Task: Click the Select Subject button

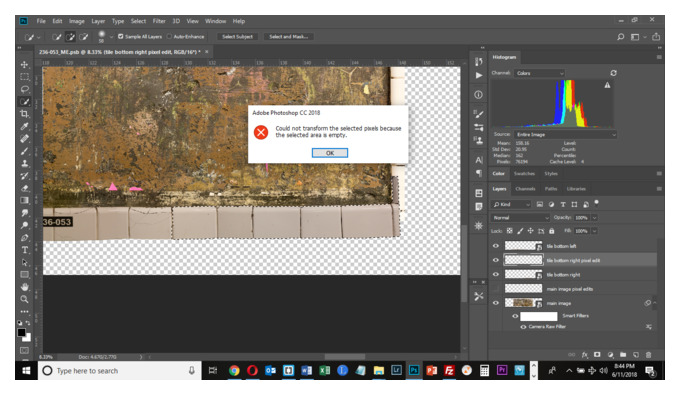Action: pos(237,37)
